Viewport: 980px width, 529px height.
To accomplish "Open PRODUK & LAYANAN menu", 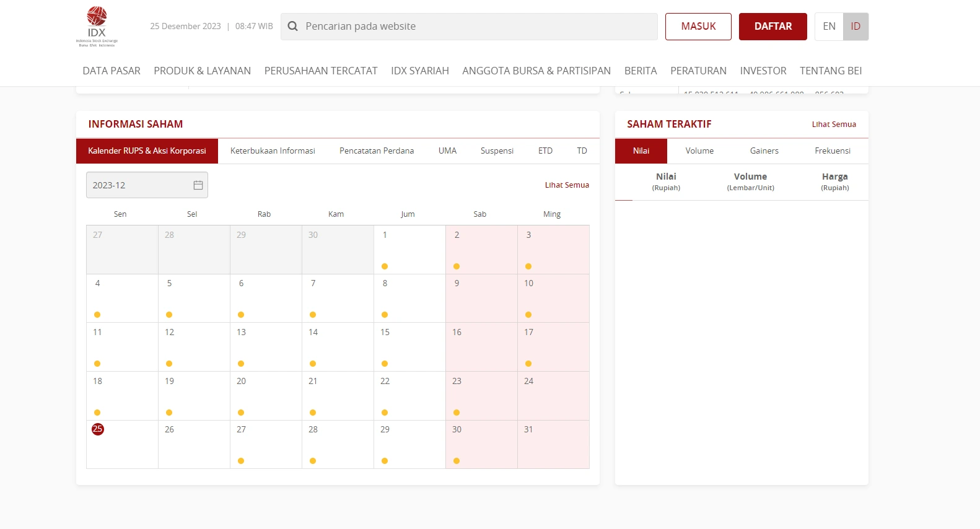I will click(x=203, y=71).
